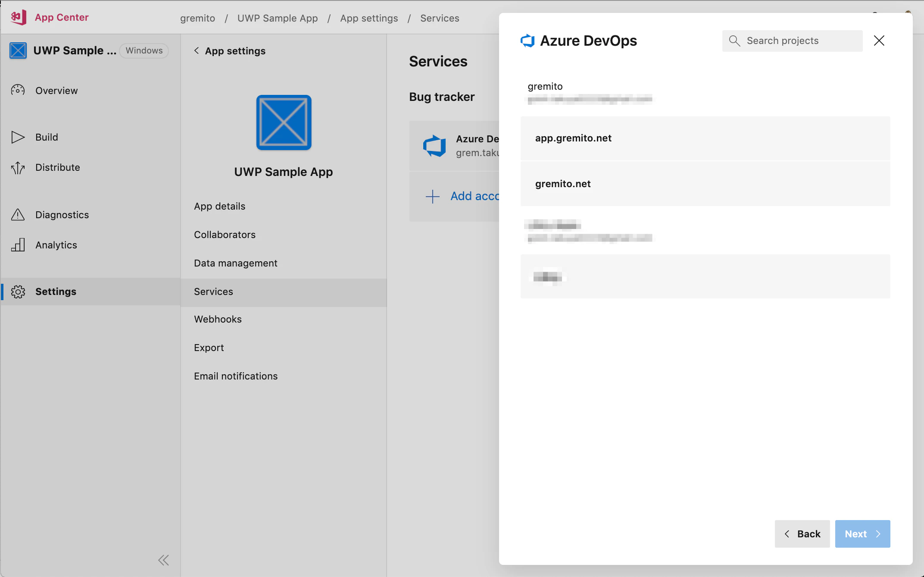Select the gremito.net project
The width and height of the screenshot is (924, 577).
tap(705, 184)
